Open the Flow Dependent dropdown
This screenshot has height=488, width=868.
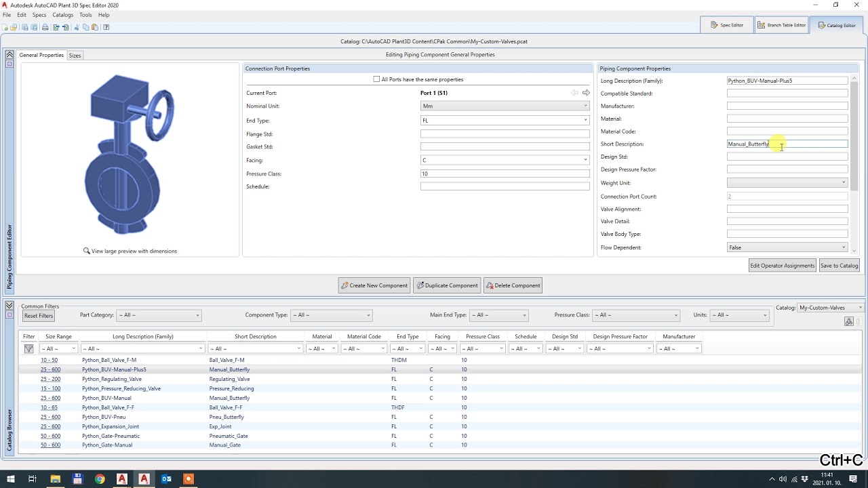pos(787,247)
